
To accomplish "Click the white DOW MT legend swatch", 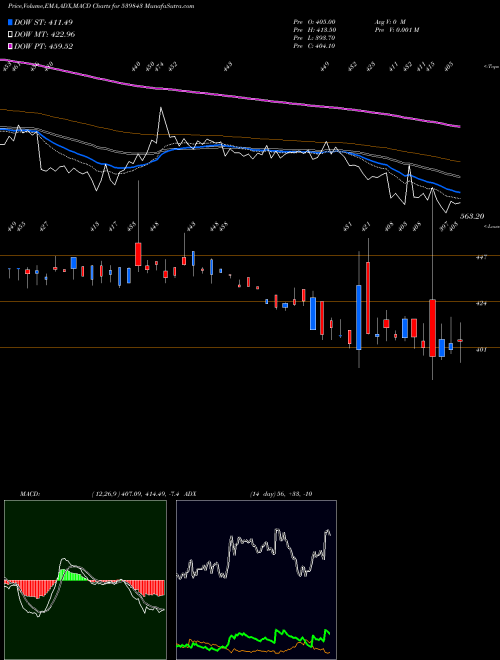I will tap(10, 35).
